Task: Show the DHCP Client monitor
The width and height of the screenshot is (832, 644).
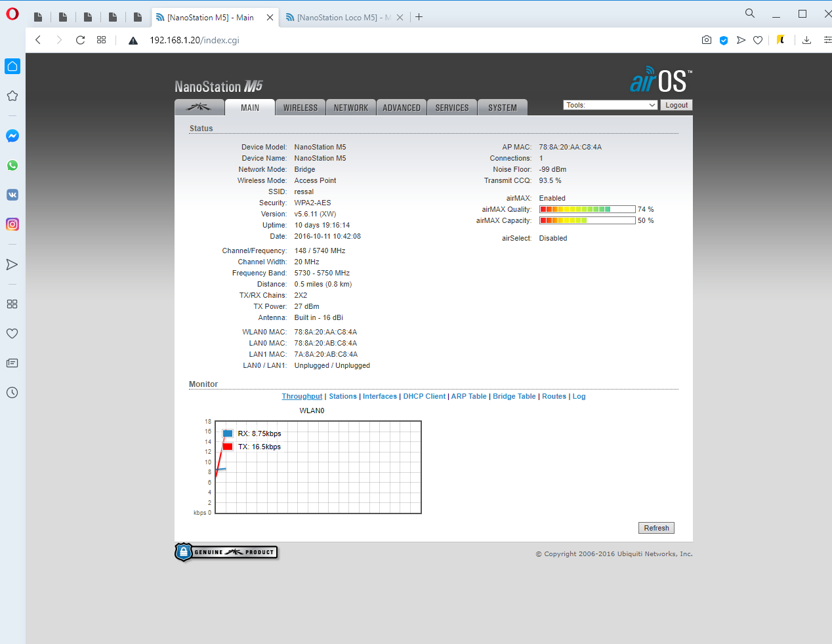Action: pos(425,396)
